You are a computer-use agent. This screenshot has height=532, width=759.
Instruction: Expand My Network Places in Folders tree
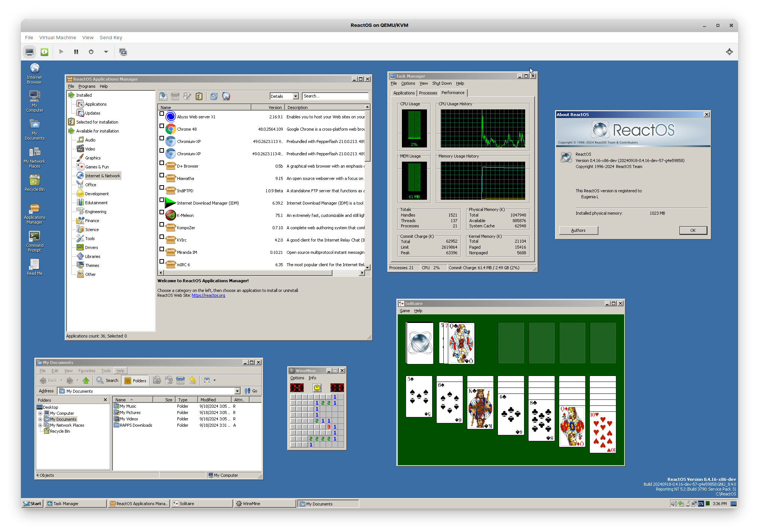40,425
